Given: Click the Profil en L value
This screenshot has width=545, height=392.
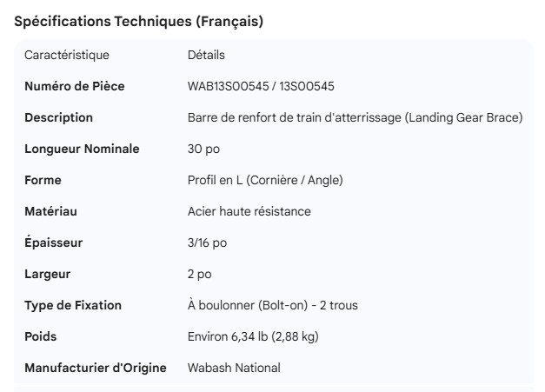Looking at the screenshot, I should point(265,180).
